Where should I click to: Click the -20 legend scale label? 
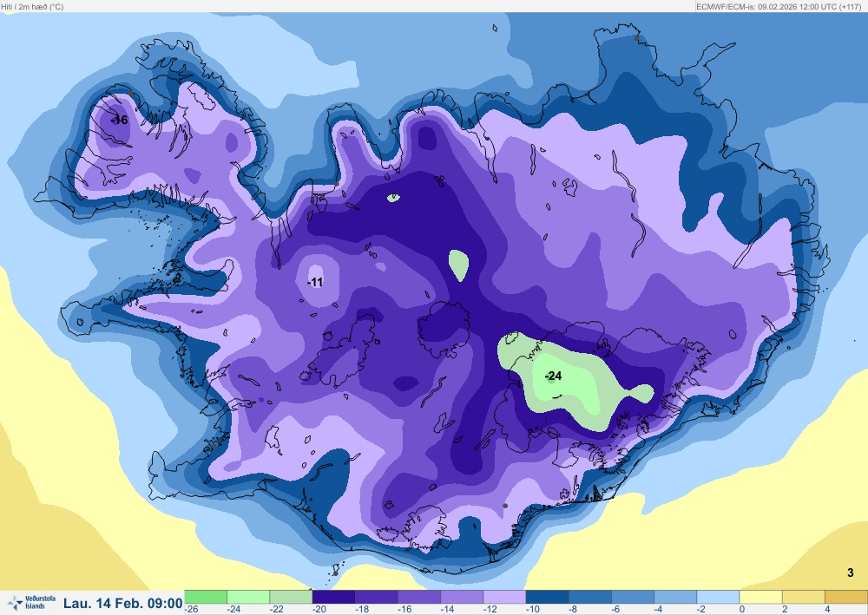[319, 609]
